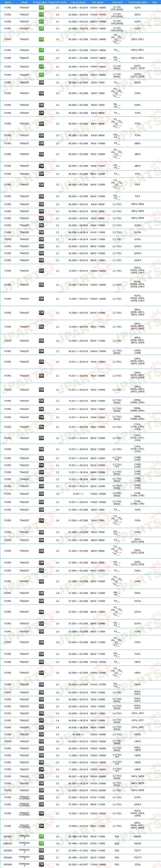Viewport: 161px width, 868px height.
Task: Click petrol icon in E5FA FD__ row
Action: pos(41,40)
